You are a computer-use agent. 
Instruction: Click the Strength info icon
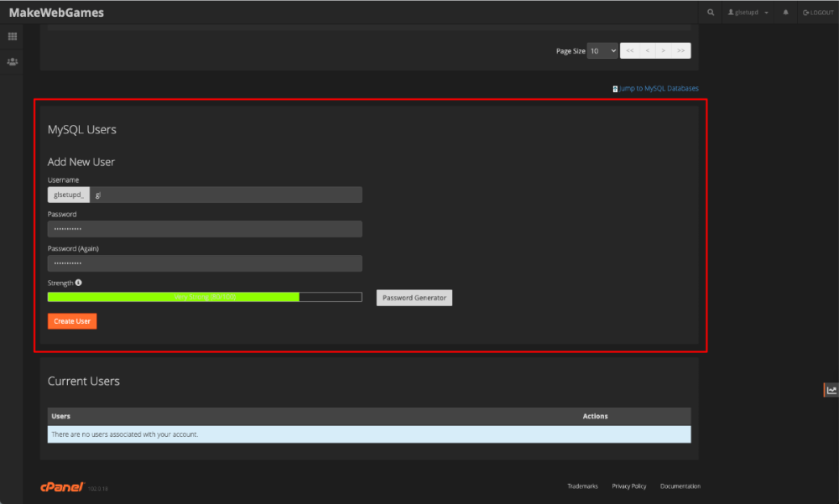pos(78,283)
